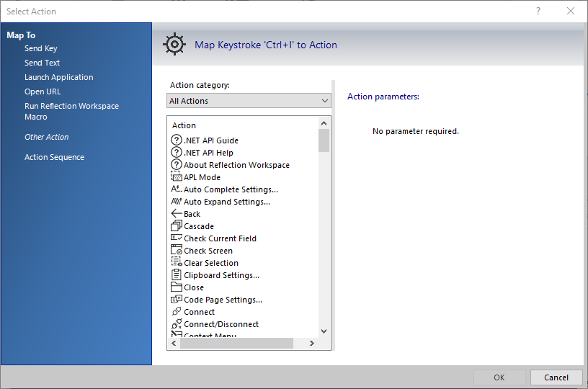Click the question mark help button in title bar

538,11
